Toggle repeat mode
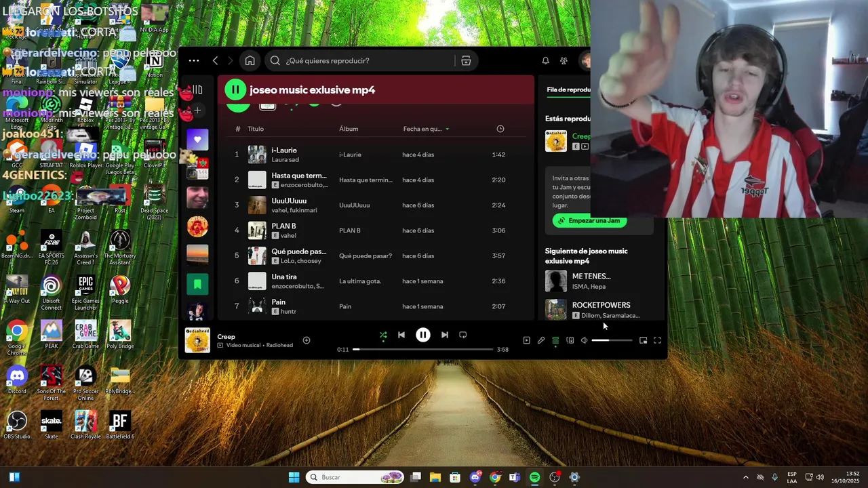 [x=463, y=335]
